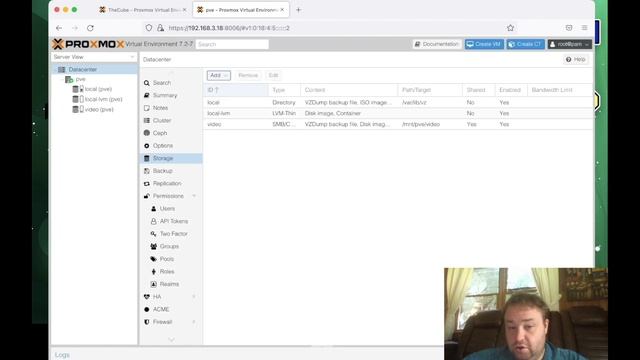Open the Firewall section

tap(162, 322)
